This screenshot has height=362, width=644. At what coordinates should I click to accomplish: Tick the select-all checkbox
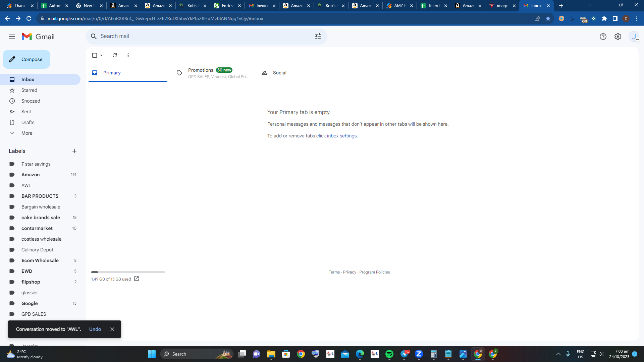95,55
